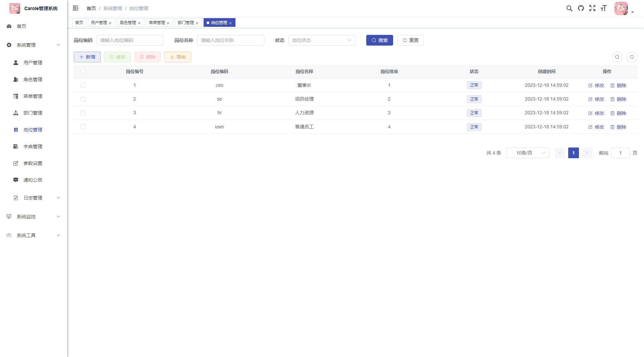Check the box for ceo row

click(x=83, y=85)
